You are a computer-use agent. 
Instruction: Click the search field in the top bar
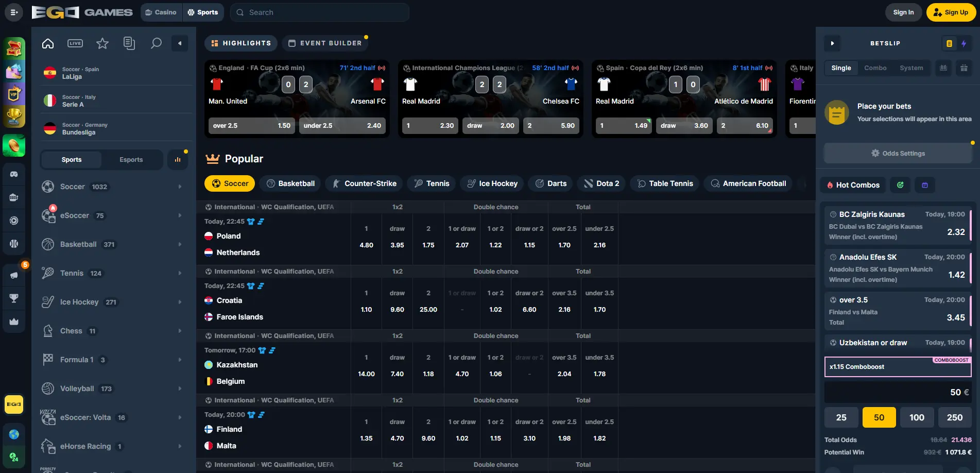[x=319, y=12]
